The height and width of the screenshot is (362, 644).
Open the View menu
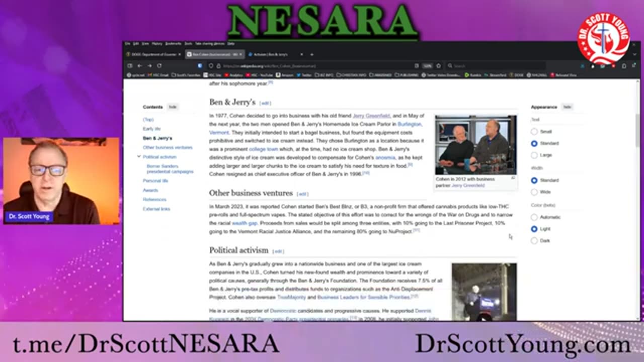point(145,44)
